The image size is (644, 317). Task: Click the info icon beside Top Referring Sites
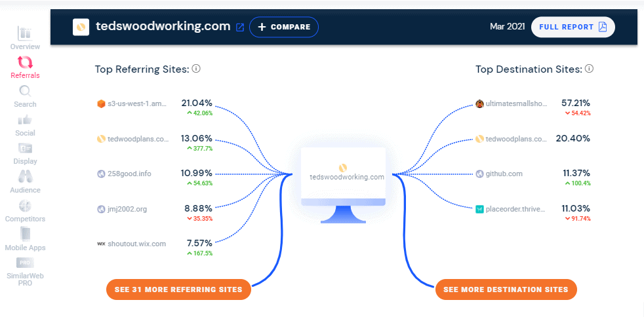point(196,69)
